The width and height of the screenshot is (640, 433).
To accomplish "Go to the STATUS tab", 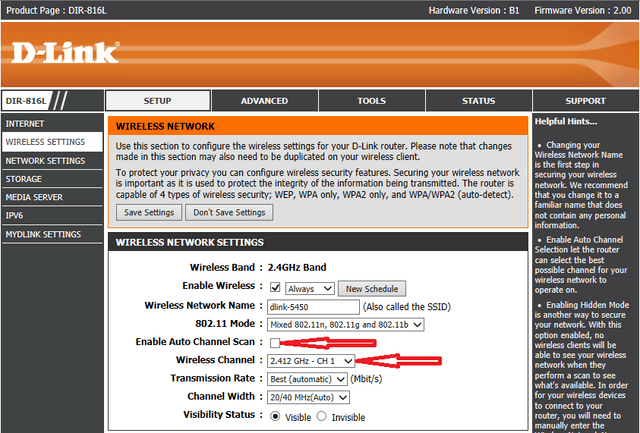I will [x=478, y=101].
